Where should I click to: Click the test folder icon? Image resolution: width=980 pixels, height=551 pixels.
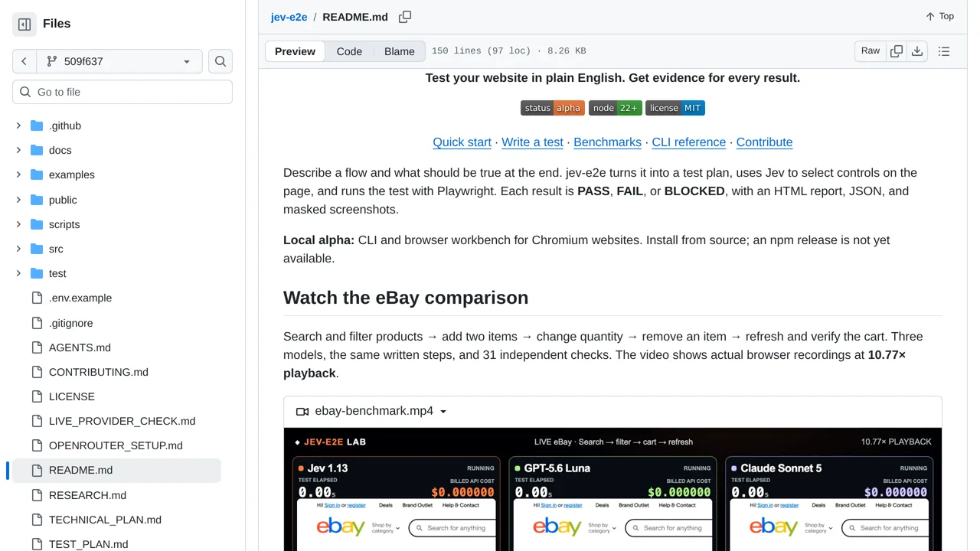(37, 273)
